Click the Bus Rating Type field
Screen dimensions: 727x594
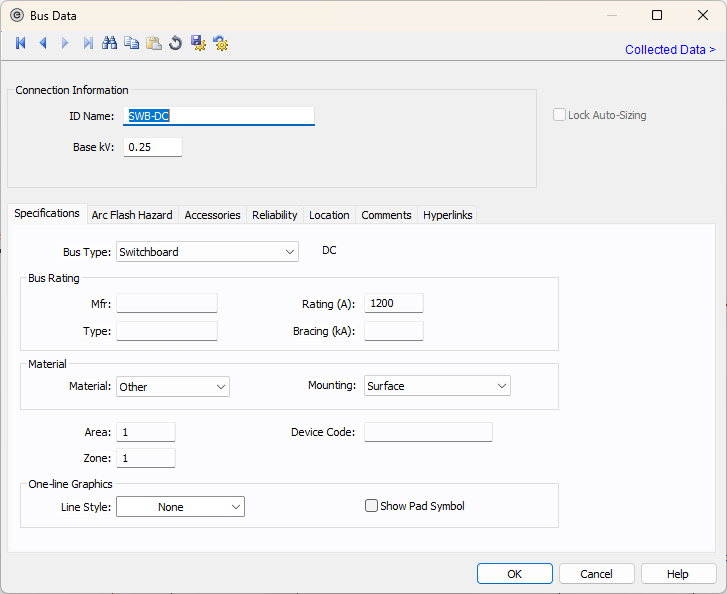coord(167,331)
